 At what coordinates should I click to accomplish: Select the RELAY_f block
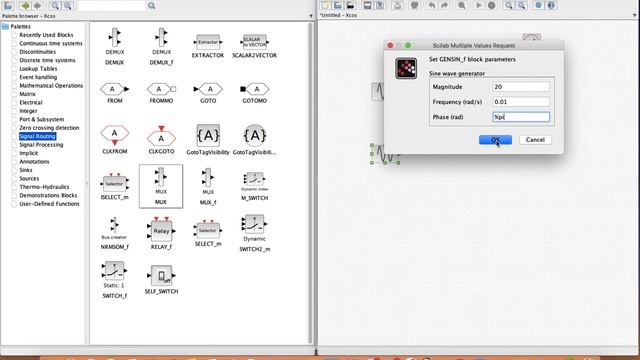pyautogui.click(x=161, y=233)
